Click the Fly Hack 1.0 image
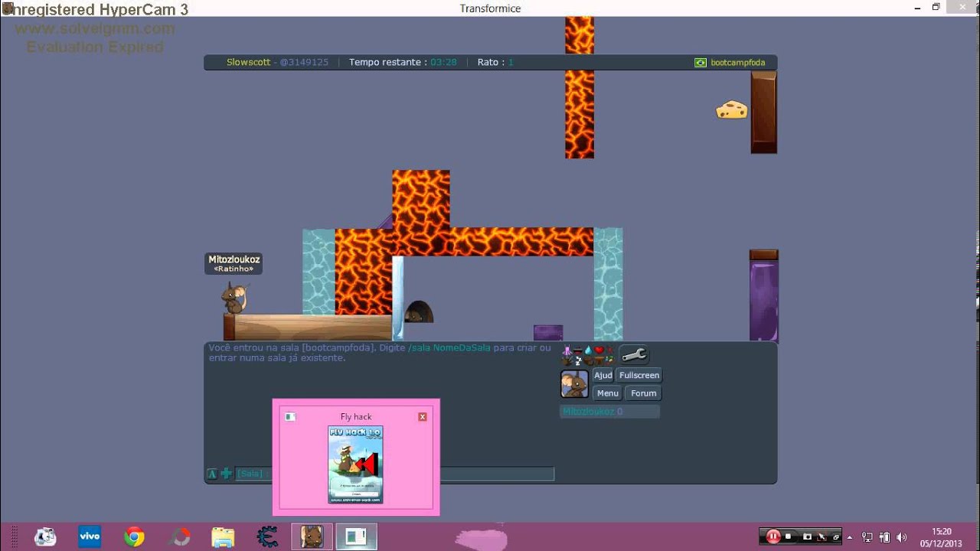The width and height of the screenshot is (980, 551). (355, 465)
